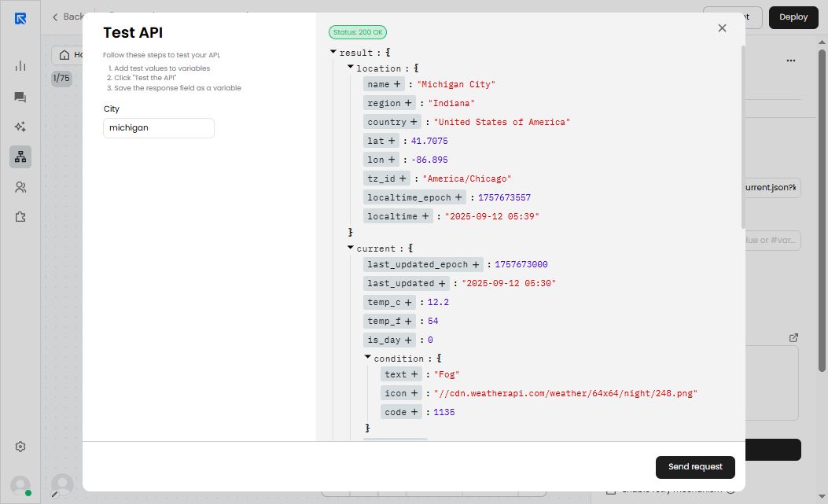Screen dimensions: 828x504
Task: Click the plus icon beside localtime_epoch
Action: pos(458,197)
